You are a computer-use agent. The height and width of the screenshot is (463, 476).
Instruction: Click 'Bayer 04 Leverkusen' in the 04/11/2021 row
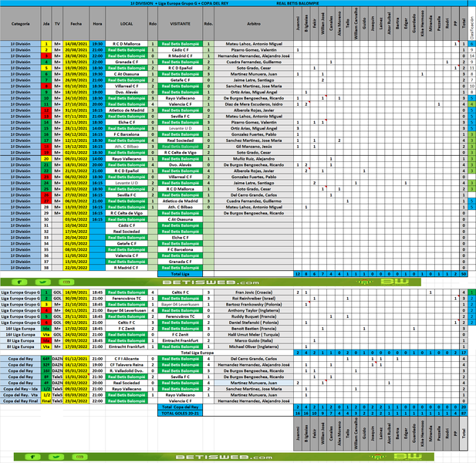click(127, 310)
